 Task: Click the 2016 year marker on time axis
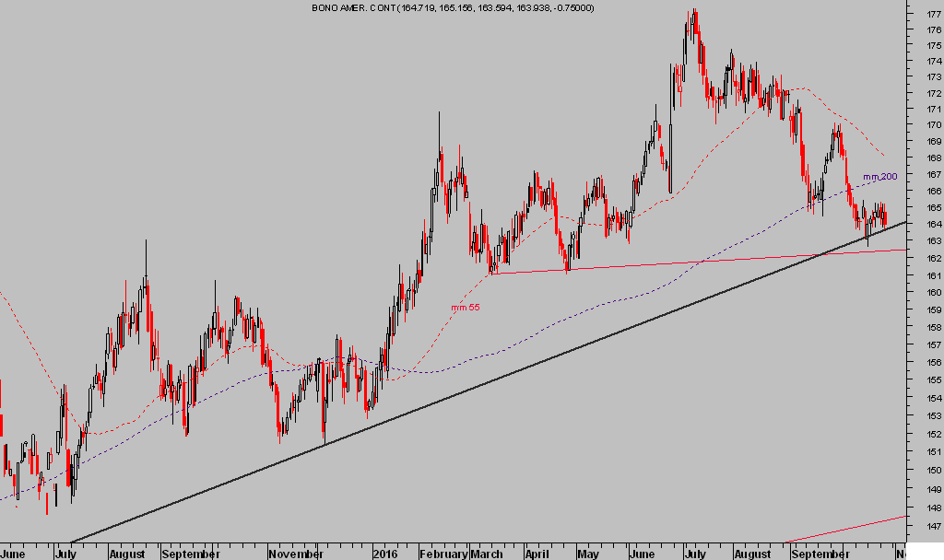(x=384, y=555)
